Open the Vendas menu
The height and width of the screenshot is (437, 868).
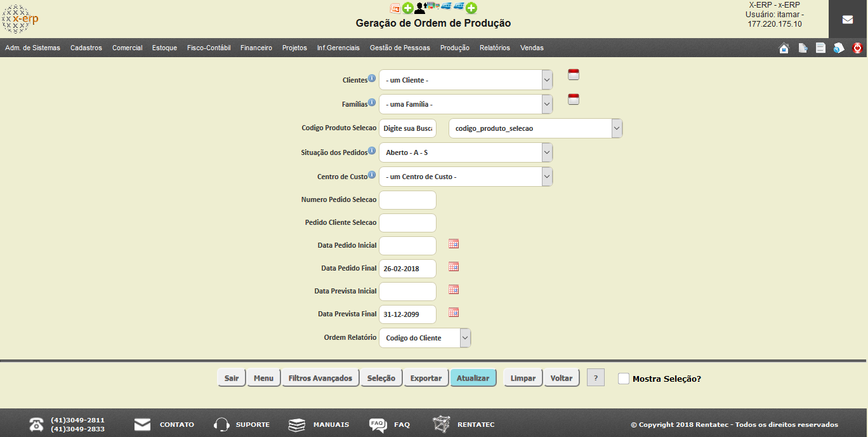[x=532, y=48]
